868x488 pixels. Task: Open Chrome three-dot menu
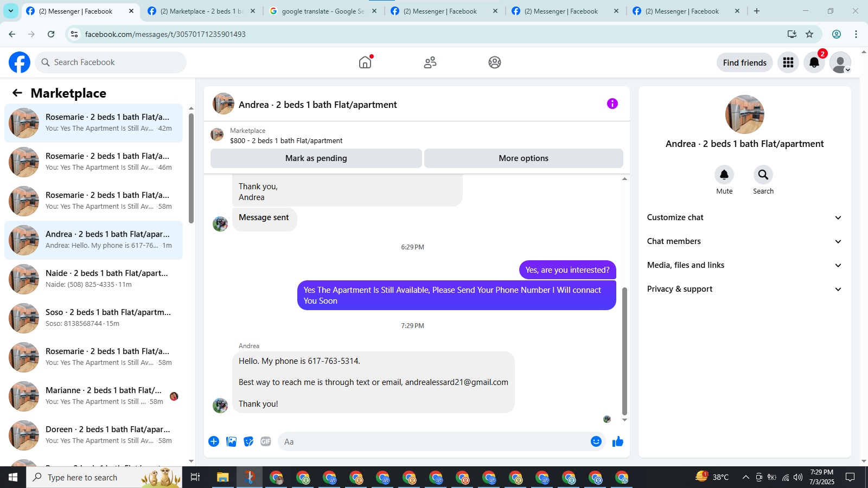(x=856, y=34)
